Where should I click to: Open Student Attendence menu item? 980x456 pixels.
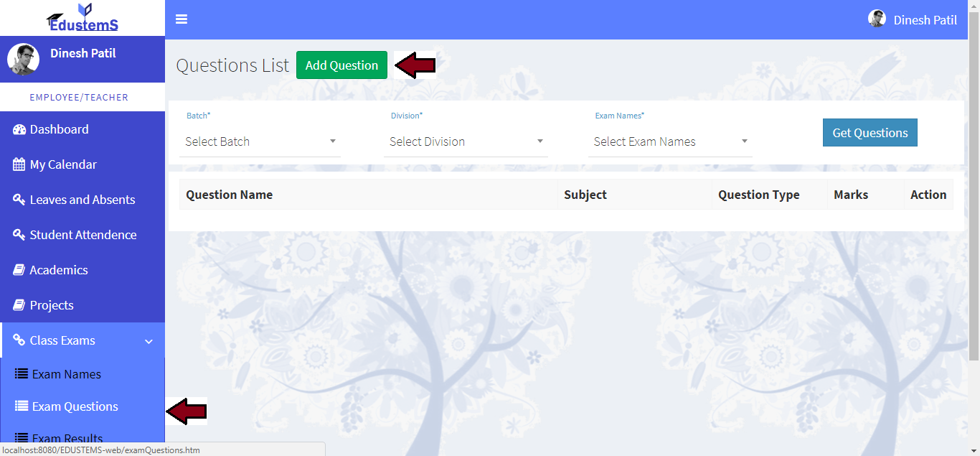(x=83, y=235)
